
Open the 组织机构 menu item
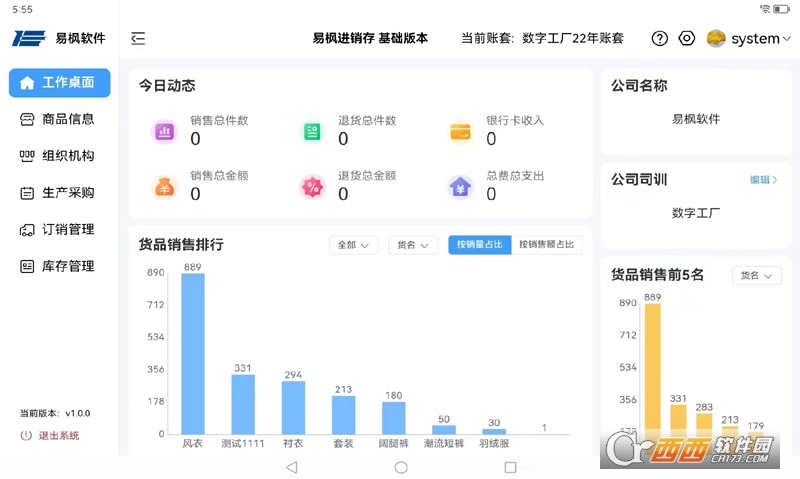tap(60, 156)
